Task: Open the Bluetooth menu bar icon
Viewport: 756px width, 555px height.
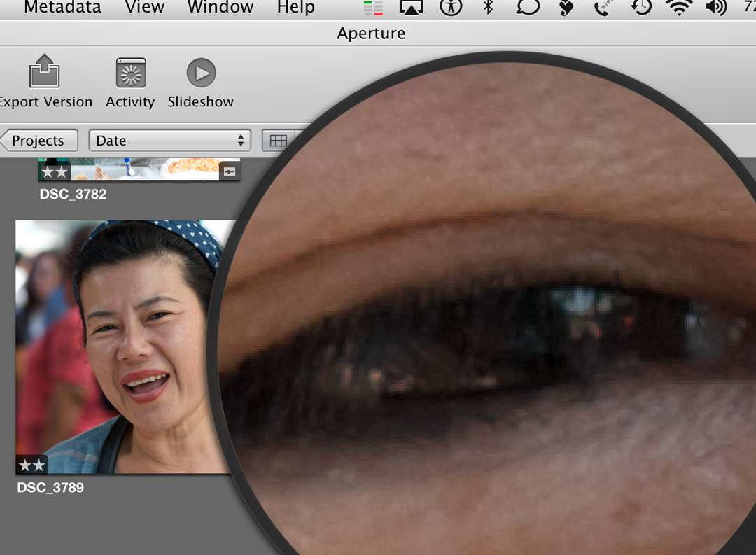Action: pos(489,7)
